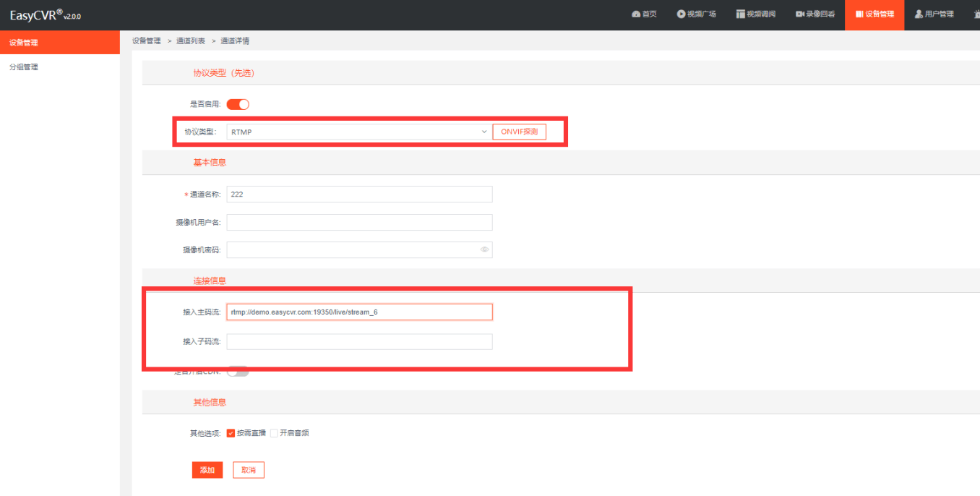Uncheck the 按需直播 checkbox

pyautogui.click(x=231, y=433)
